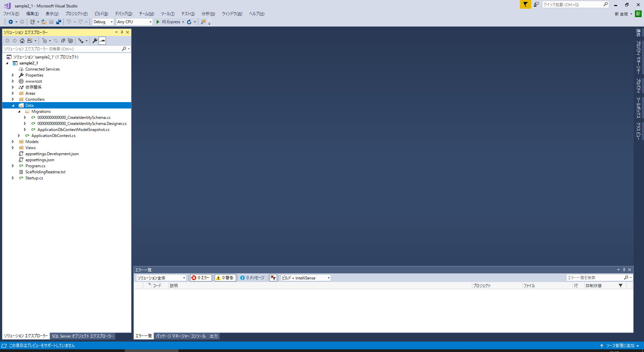The height and width of the screenshot is (352, 644).
Task: Click the notifications flag icon in title bar
Action: coord(525,4)
